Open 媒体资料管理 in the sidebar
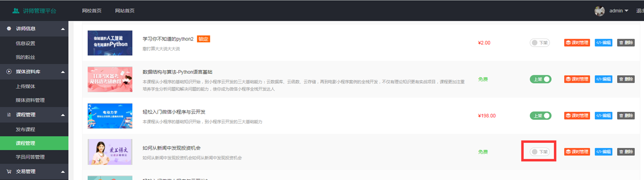 click(31, 100)
